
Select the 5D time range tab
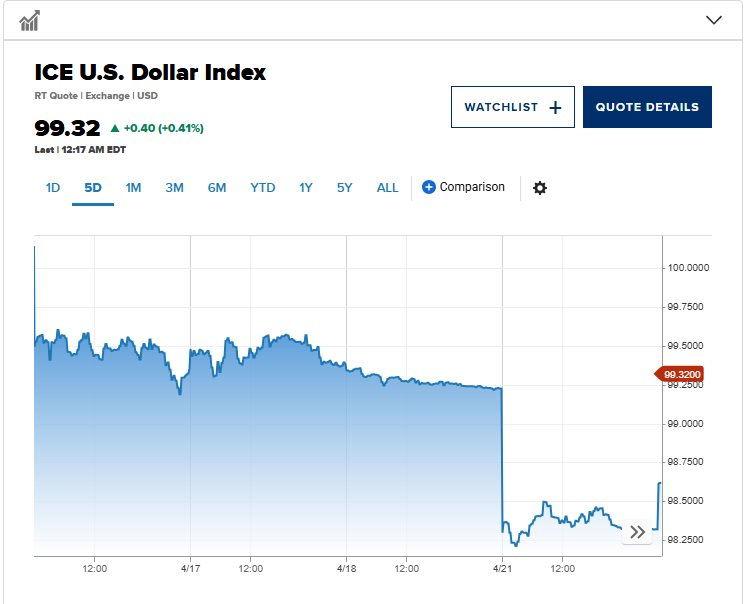tap(93, 187)
